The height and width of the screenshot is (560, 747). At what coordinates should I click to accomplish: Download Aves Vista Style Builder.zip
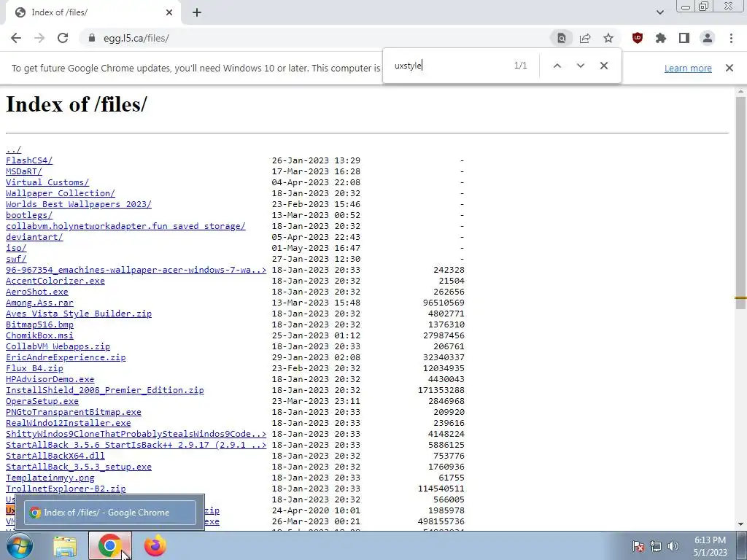click(79, 314)
